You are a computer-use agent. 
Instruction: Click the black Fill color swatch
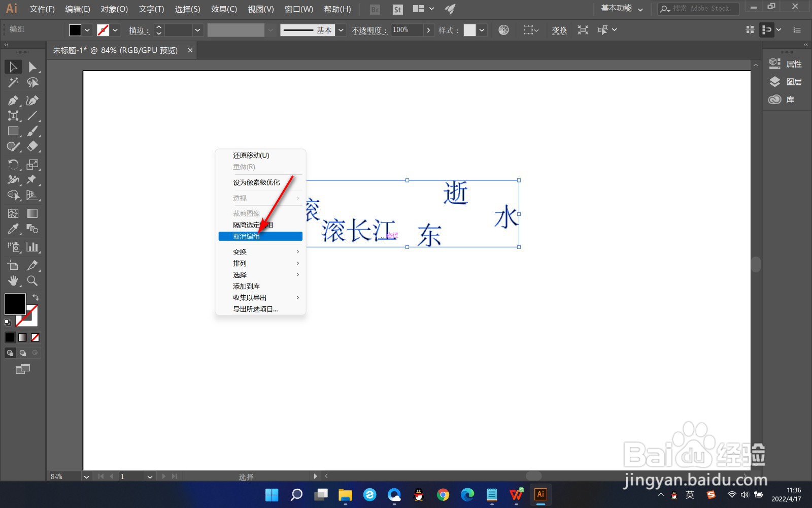(x=15, y=304)
